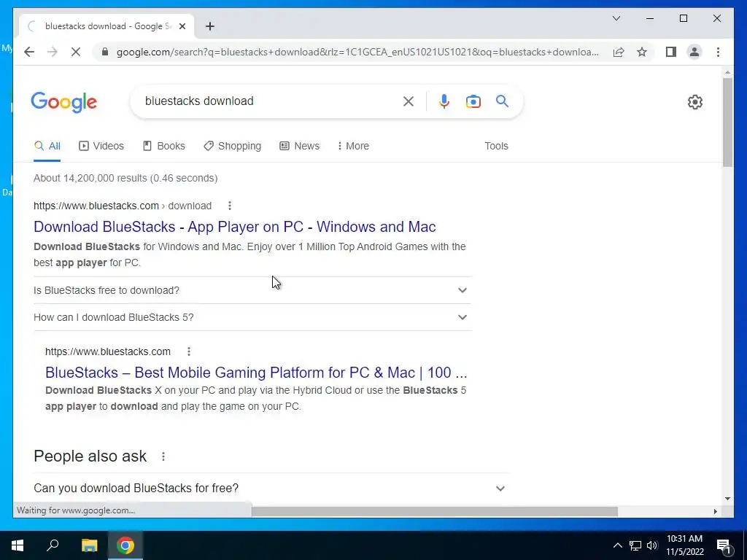
Task: Open the More search filters dropdown
Action: click(x=353, y=146)
